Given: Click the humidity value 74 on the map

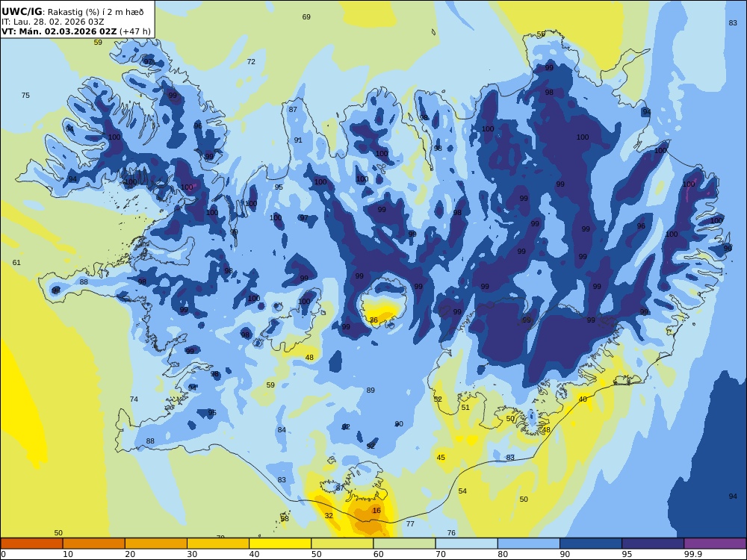Looking at the screenshot, I should pos(134,399).
